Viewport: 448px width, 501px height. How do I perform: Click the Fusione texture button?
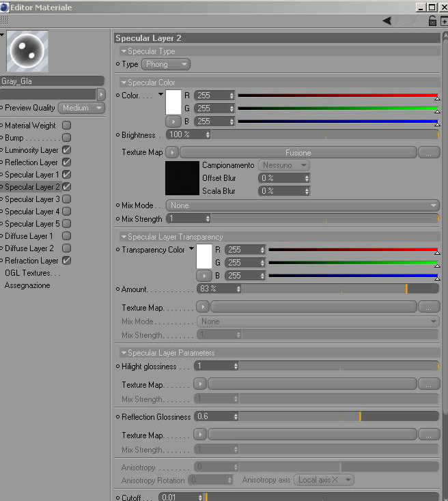[x=298, y=152]
